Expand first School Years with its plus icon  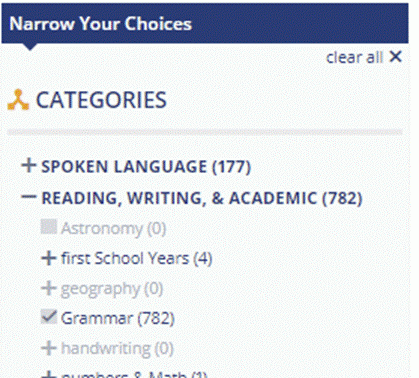49,258
